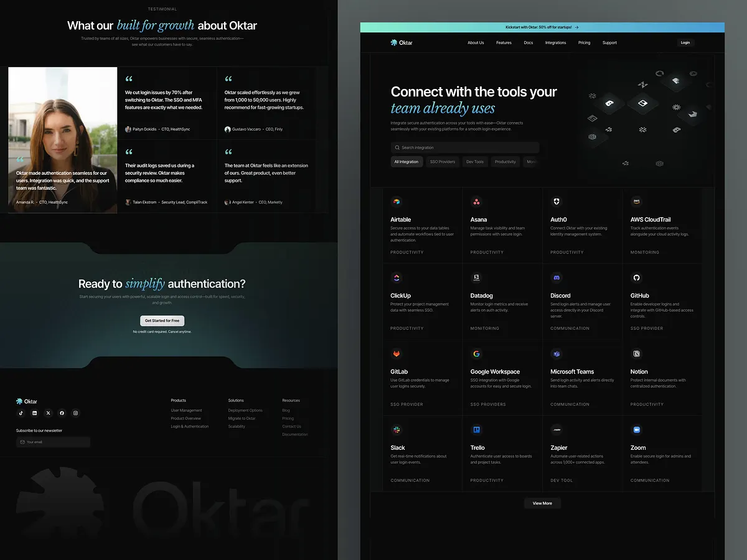
Task: Activate the Productivity filter chip
Action: [x=505, y=161]
